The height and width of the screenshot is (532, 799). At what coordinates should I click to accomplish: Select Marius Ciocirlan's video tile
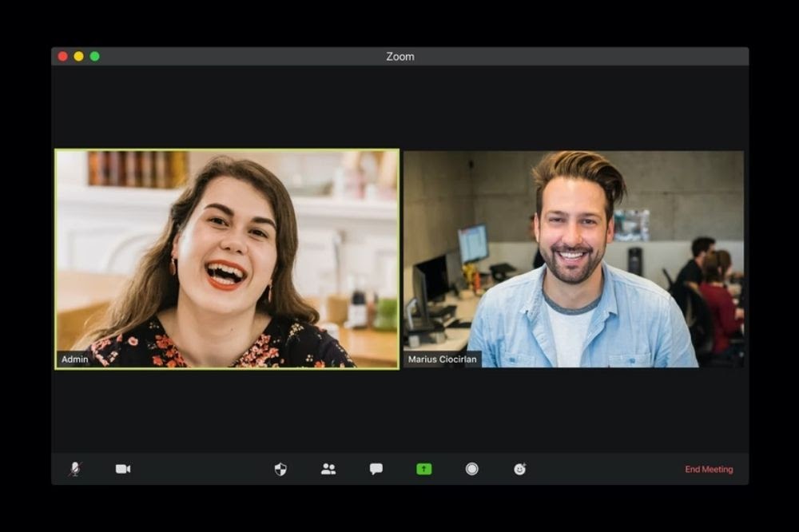click(x=574, y=258)
